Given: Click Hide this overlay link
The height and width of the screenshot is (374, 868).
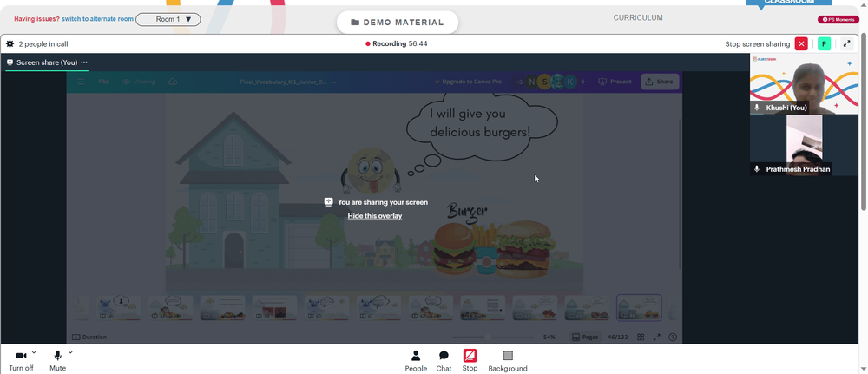Looking at the screenshot, I should (375, 216).
